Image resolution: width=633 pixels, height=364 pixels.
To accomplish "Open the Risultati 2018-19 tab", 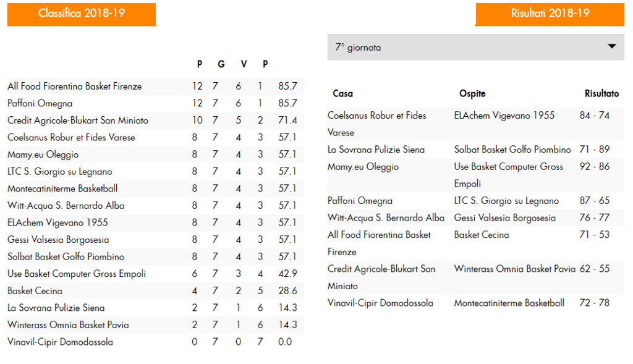I will [x=550, y=14].
